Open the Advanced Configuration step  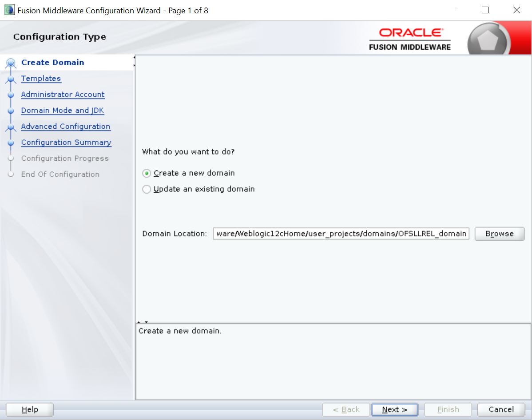[x=65, y=126]
